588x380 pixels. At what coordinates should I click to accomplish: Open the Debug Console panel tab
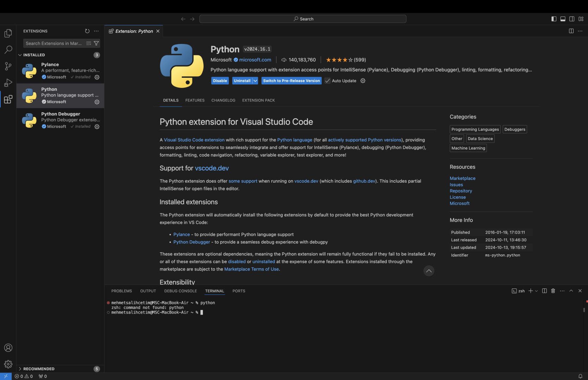click(180, 291)
